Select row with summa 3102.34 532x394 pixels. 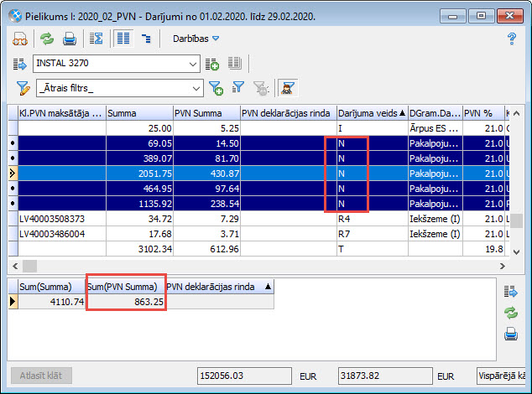[138, 248]
